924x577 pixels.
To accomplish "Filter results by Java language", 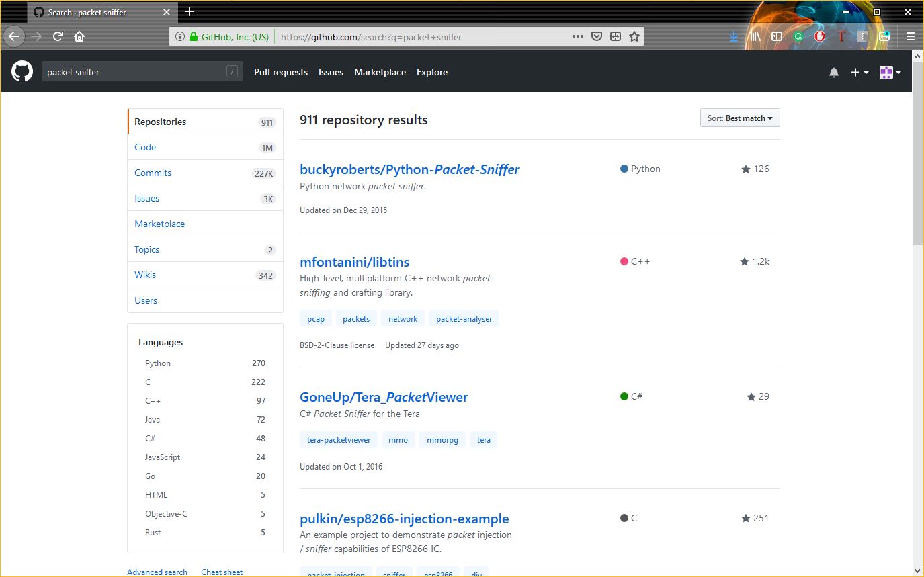I will coord(205,420).
